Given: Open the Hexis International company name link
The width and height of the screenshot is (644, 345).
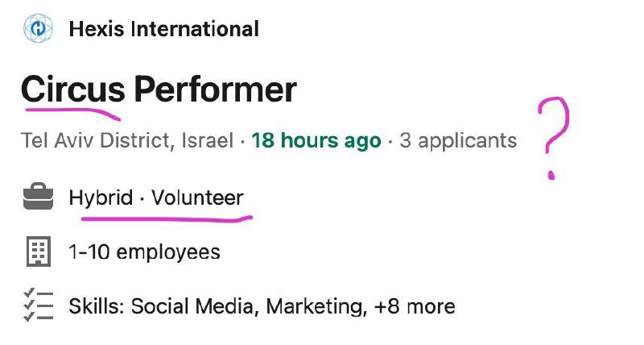Looking at the screenshot, I should click(164, 29).
